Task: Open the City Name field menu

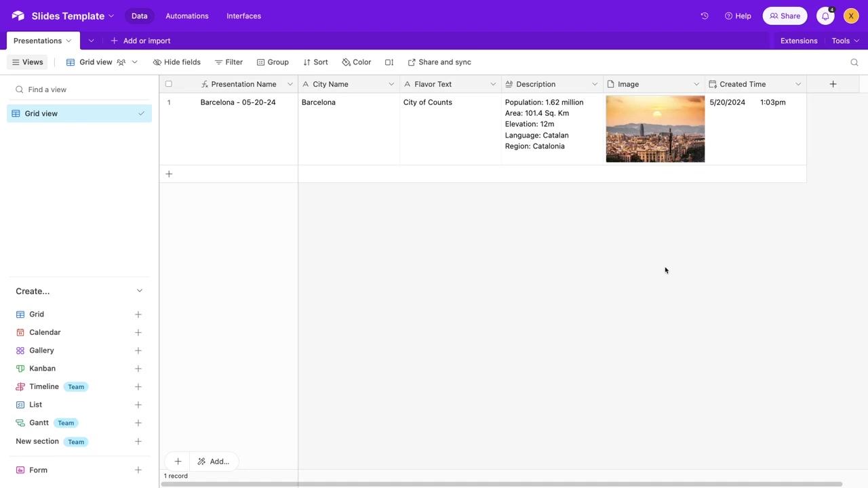Action: point(391,84)
